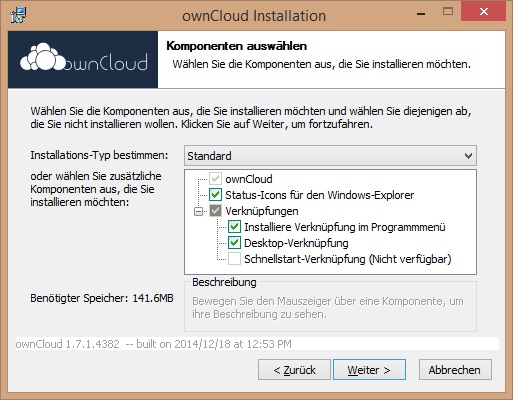Click the Beschreibung description box
Image resolution: width=513 pixels, height=400 pixels.
(x=330, y=307)
